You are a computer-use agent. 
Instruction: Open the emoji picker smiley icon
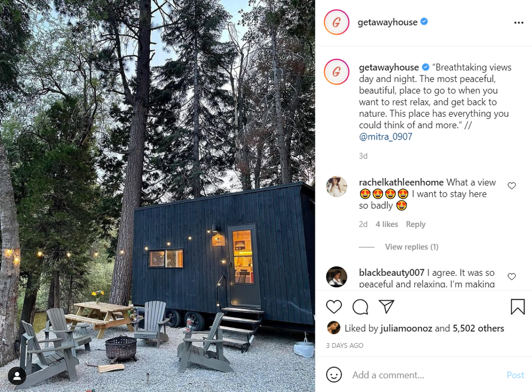tap(334, 375)
